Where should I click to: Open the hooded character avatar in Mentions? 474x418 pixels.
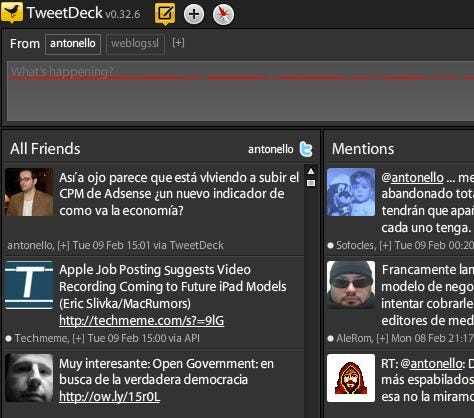[x=351, y=378]
